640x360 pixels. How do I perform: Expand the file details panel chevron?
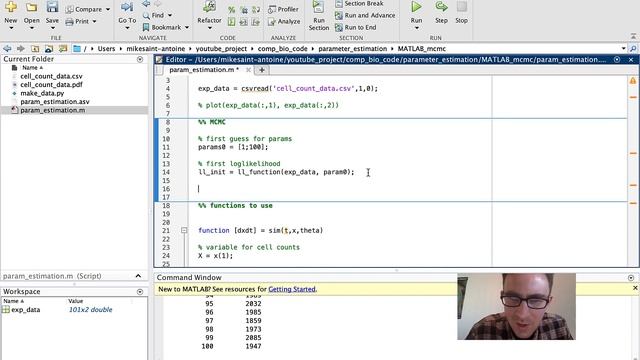[138, 276]
